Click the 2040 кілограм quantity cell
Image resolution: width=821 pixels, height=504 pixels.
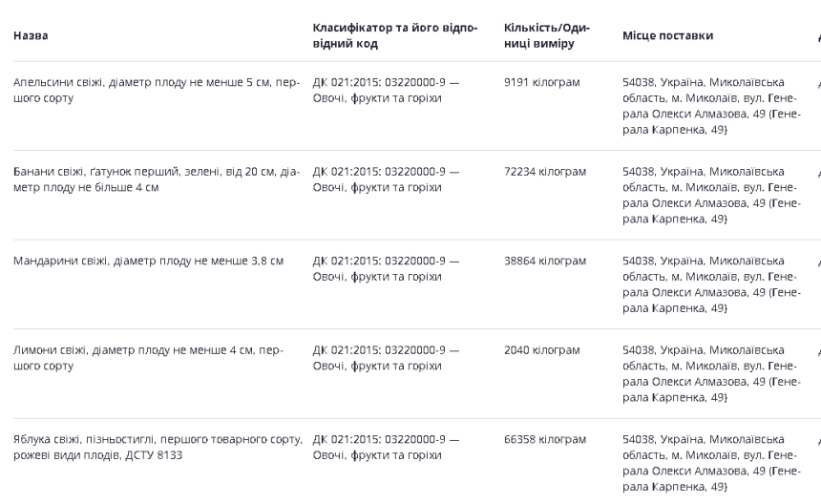pos(541,350)
